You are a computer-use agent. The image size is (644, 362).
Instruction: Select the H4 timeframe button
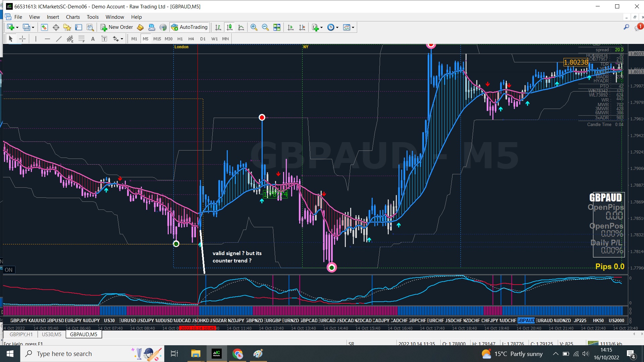pos(191,39)
